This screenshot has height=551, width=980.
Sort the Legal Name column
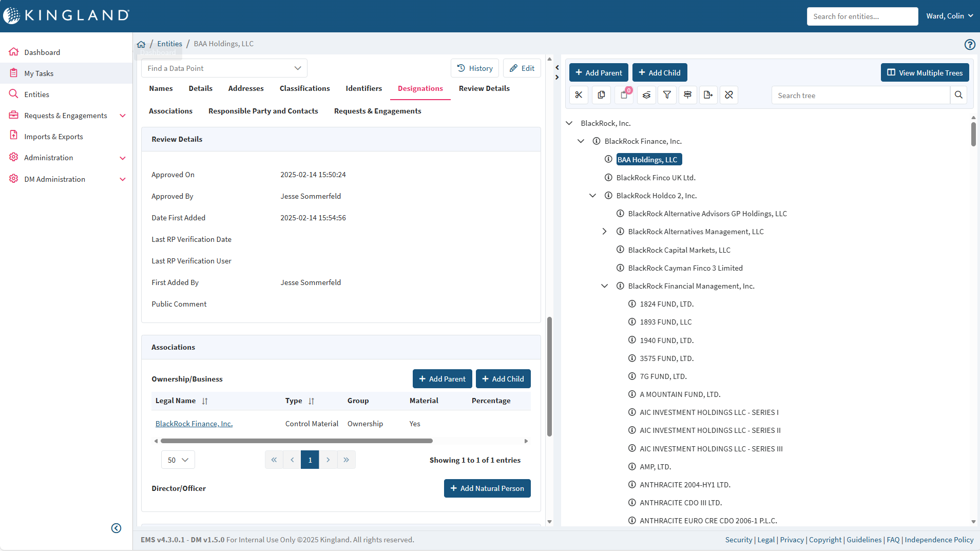pos(205,401)
